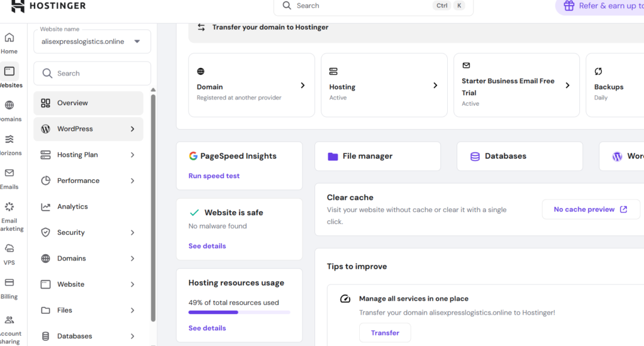Click the sidebar Search field
Screen dimensions: 644x346
(x=92, y=74)
